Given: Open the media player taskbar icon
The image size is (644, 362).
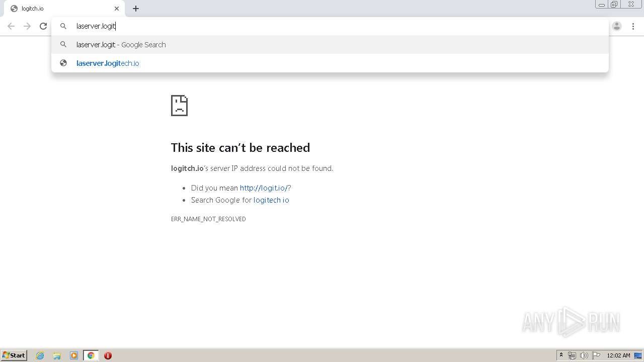Looking at the screenshot, I should [x=74, y=355].
